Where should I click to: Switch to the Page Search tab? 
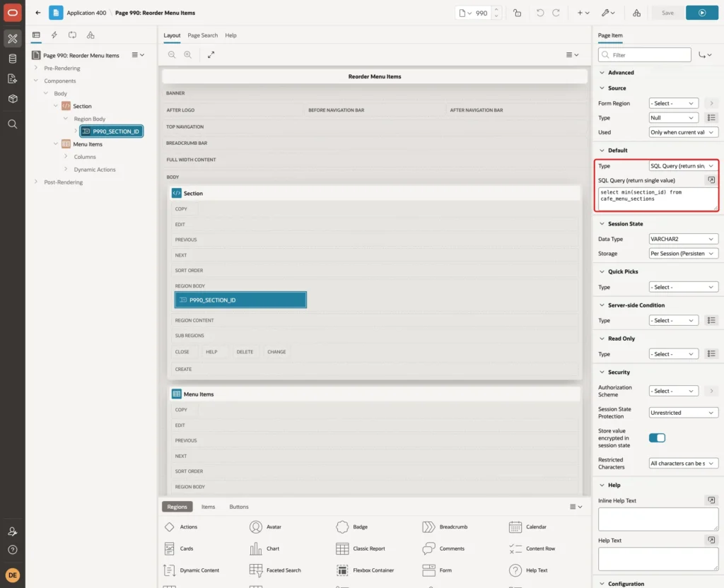[x=202, y=35]
